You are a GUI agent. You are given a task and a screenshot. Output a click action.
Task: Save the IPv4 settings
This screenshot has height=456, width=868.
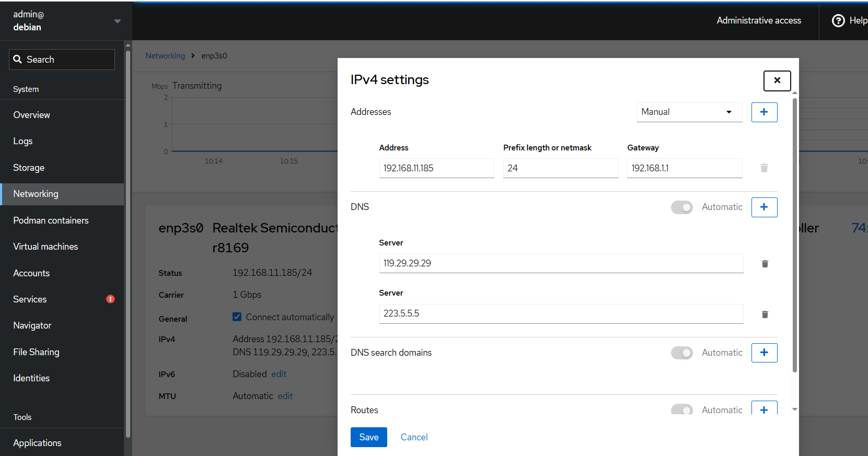point(369,437)
